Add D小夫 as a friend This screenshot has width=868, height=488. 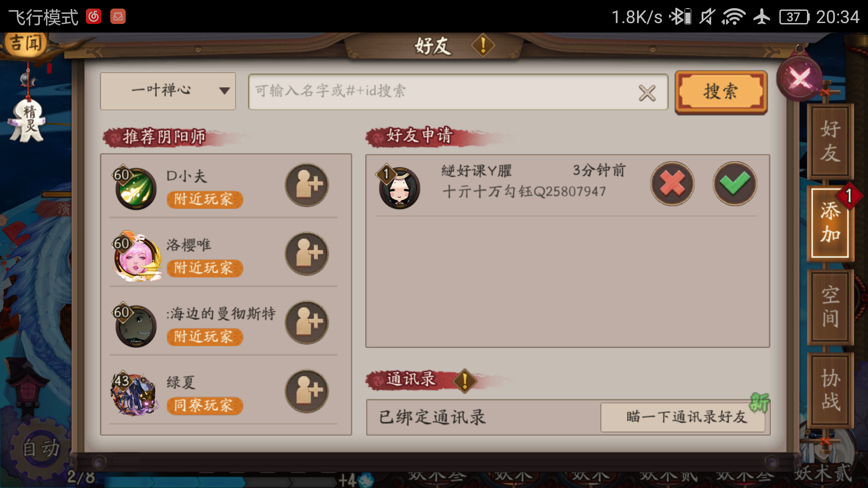click(x=307, y=185)
